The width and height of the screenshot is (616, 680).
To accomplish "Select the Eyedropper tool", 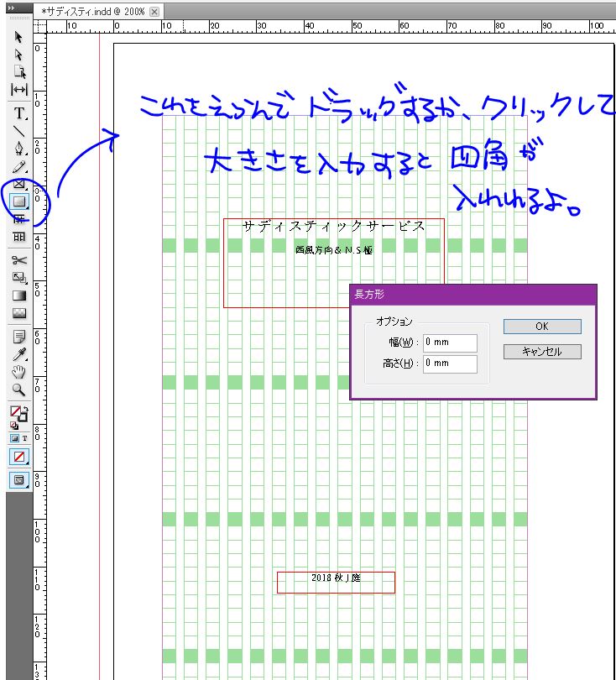I will (x=19, y=354).
